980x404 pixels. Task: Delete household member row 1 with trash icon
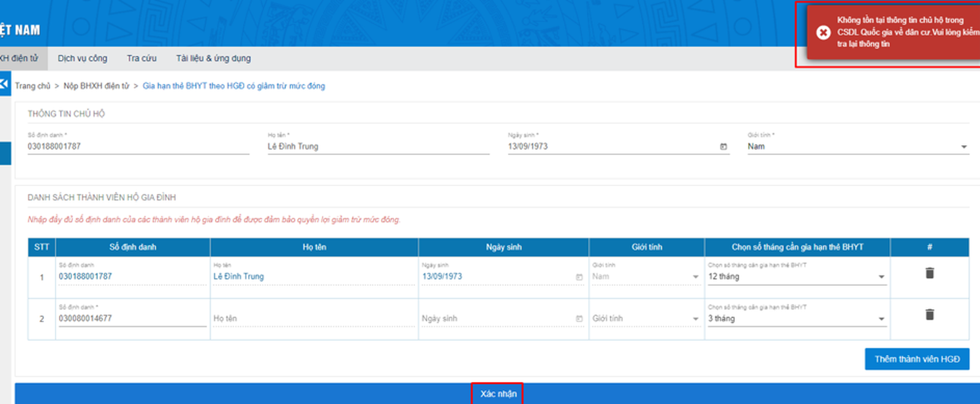click(x=929, y=273)
